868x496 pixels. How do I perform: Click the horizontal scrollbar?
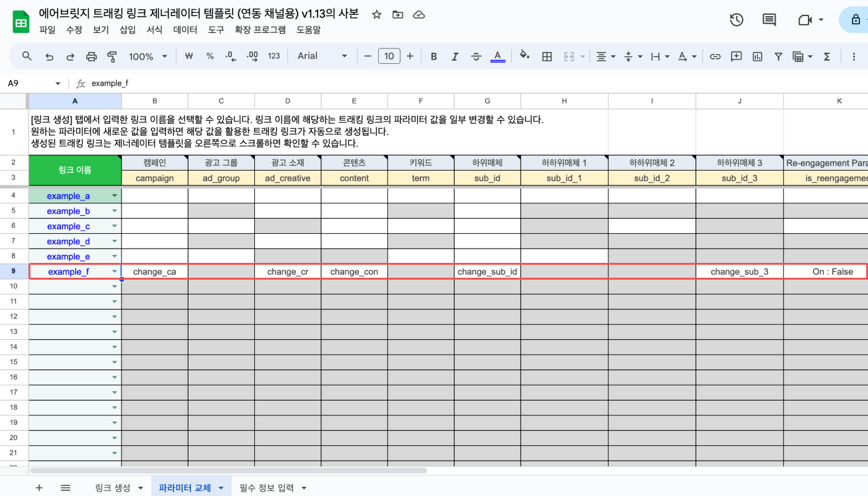(229, 471)
